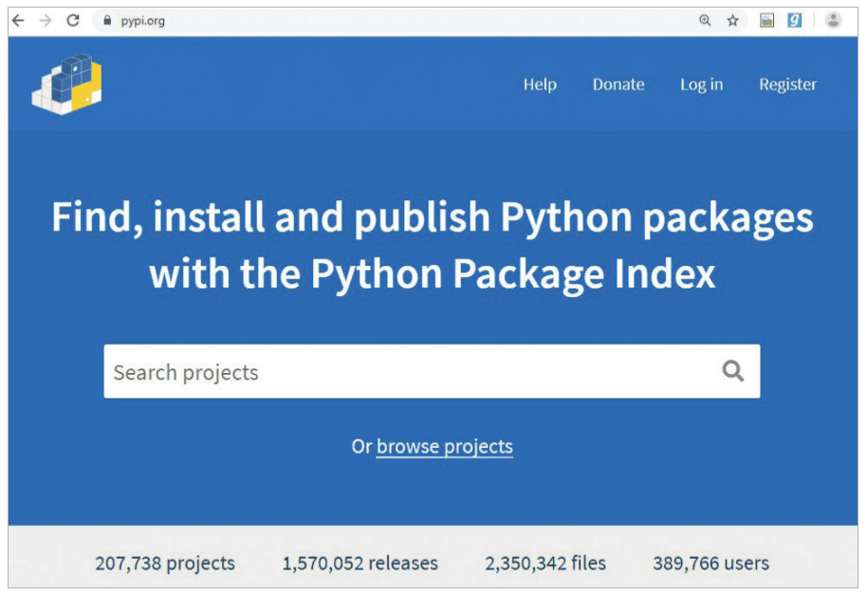Screen dimensions: 868x596
Task: Select Register to create an account
Action: tap(787, 84)
